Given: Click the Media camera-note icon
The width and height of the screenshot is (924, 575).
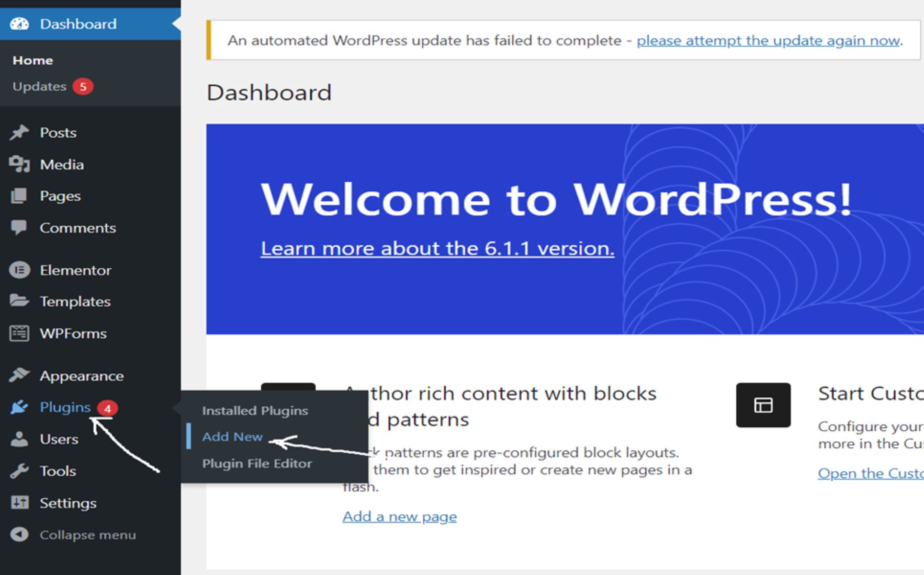Looking at the screenshot, I should tap(19, 164).
